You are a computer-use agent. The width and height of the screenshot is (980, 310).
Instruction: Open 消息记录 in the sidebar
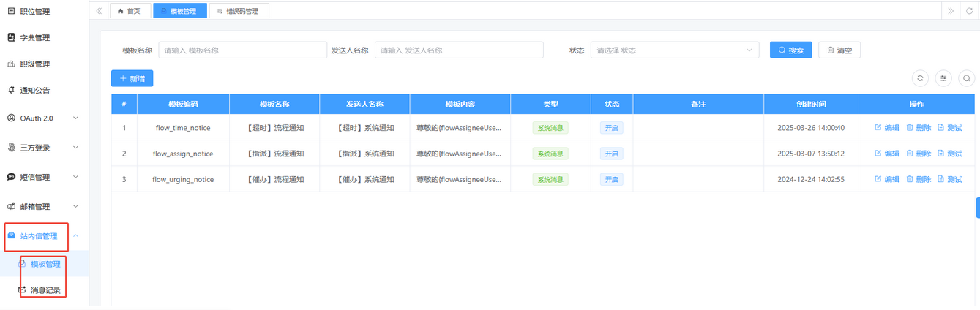tap(45, 290)
